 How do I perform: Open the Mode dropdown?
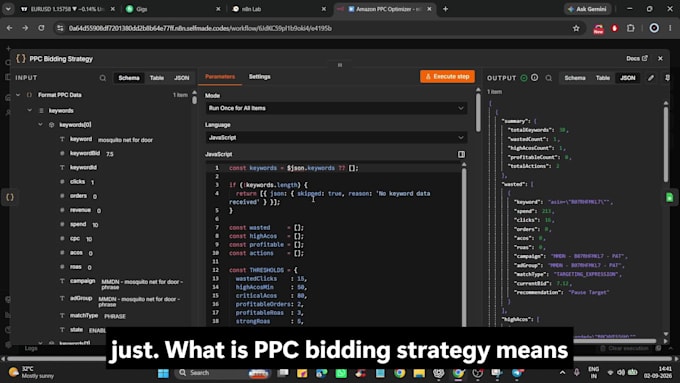click(x=336, y=108)
